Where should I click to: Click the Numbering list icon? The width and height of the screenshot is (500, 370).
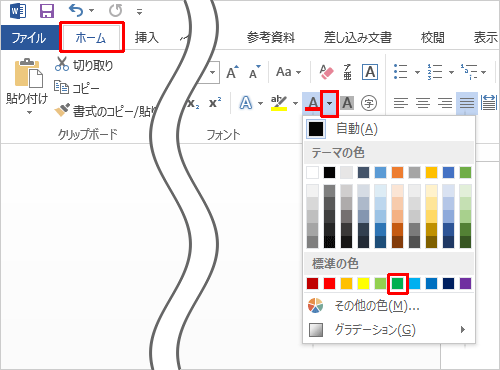click(x=435, y=72)
